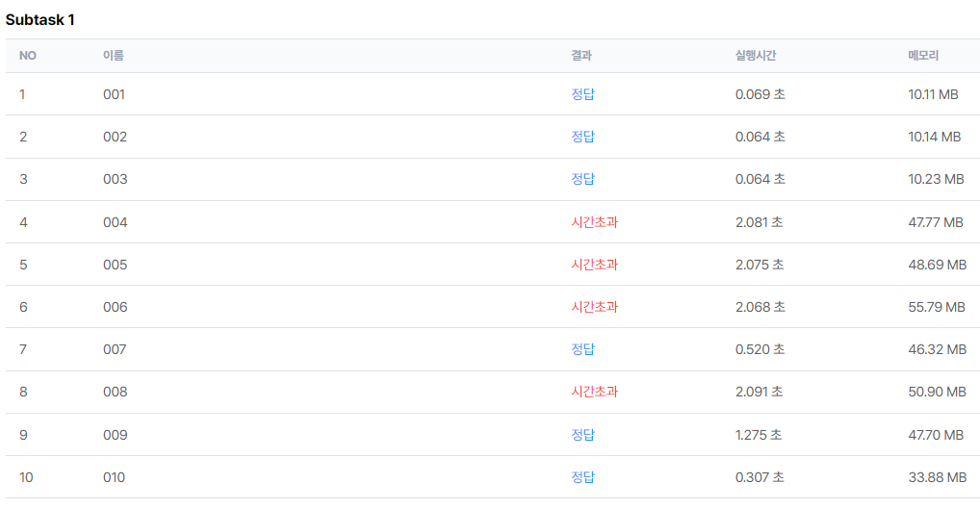Screen dimensions: 980x509
Task: Open the 시간초과 result for test 008
Action: 594,392
